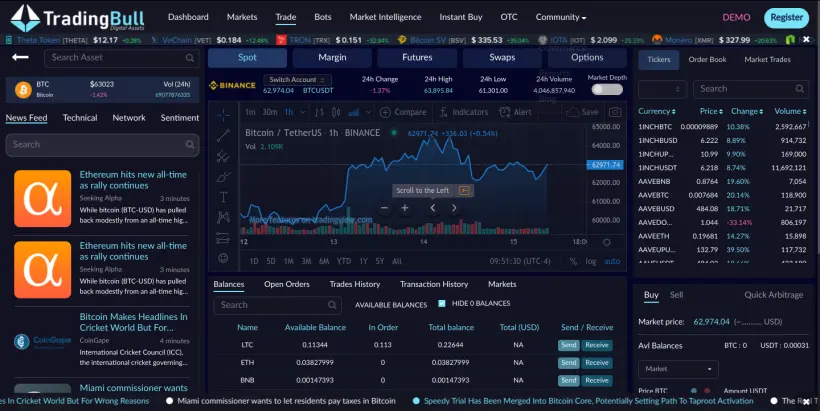Open the Indicators menu on chart
Image resolution: width=820 pixels, height=411 pixels.
[x=463, y=112]
